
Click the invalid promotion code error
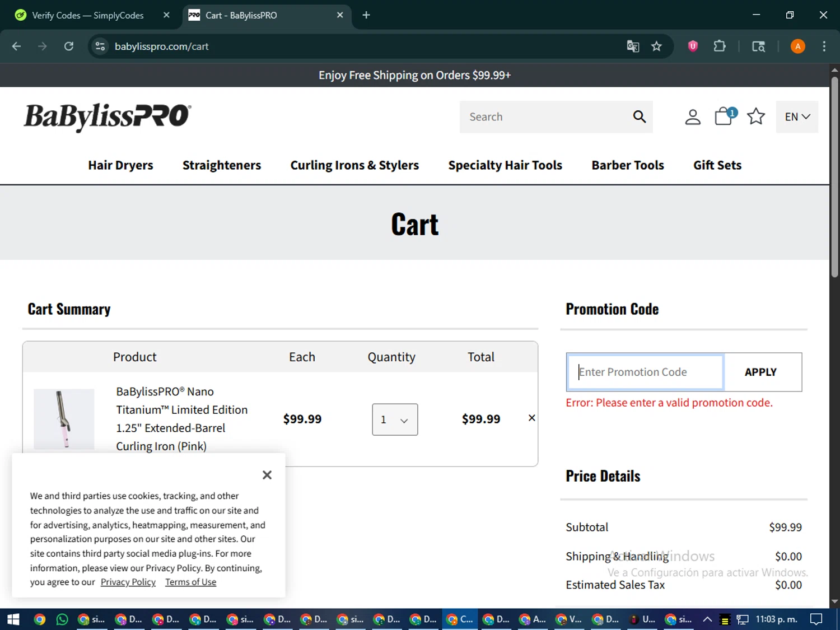click(669, 403)
